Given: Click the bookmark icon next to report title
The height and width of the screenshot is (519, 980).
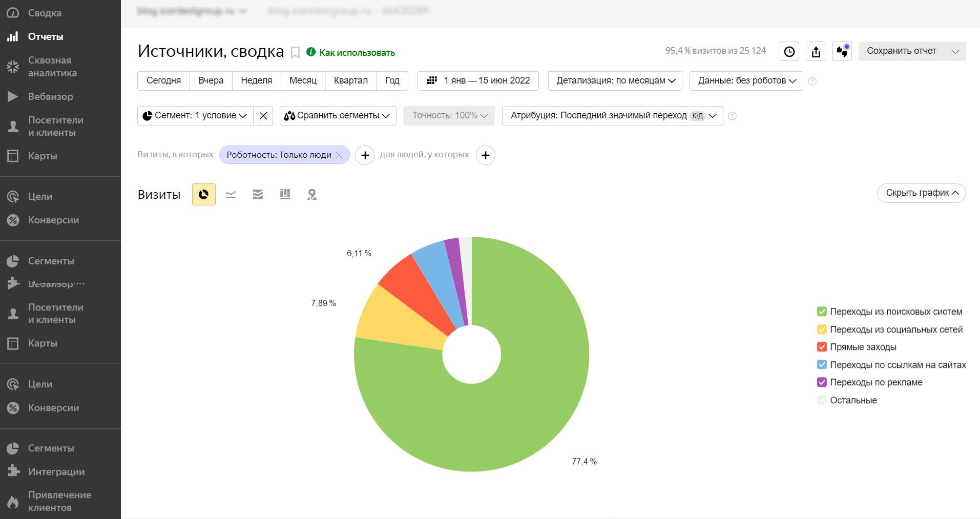Looking at the screenshot, I should (x=295, y=52).
